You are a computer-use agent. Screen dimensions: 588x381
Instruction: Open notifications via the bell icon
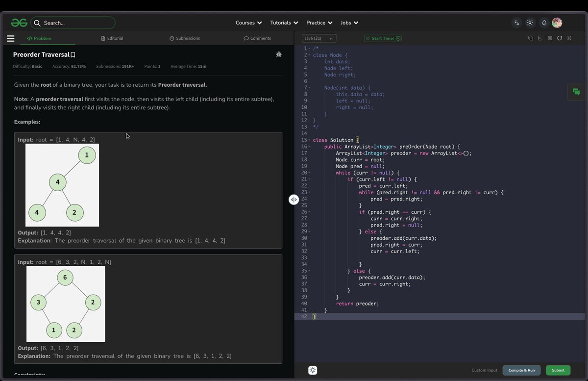[543, 23]
